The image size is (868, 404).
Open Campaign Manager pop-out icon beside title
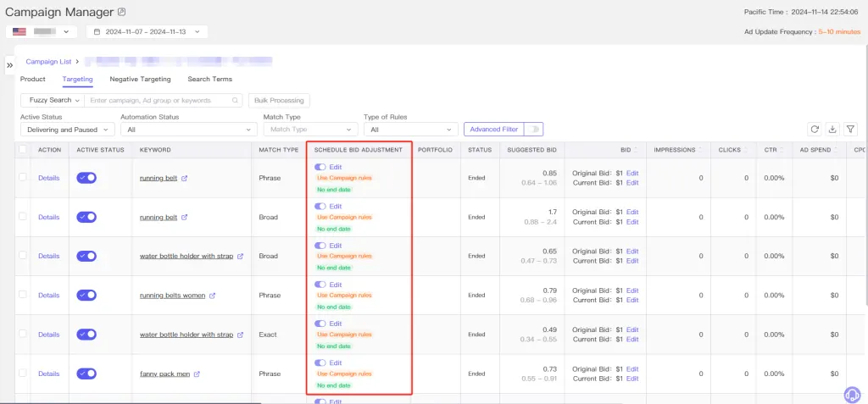(122, 12)
